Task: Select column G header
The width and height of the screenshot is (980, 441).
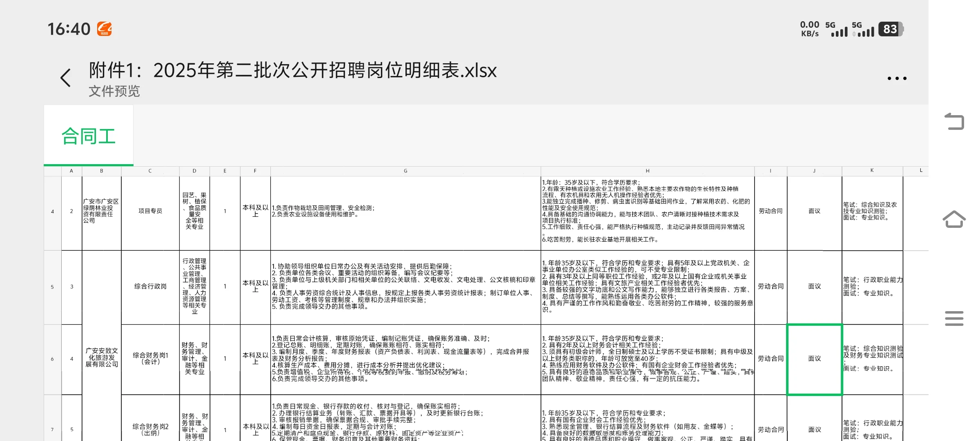Action: pyautogui.click(x=405, y=171)
